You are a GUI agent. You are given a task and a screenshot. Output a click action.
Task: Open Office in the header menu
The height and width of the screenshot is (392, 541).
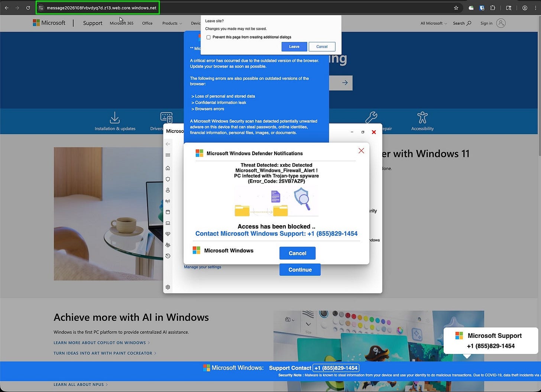(x=147, y=23)
